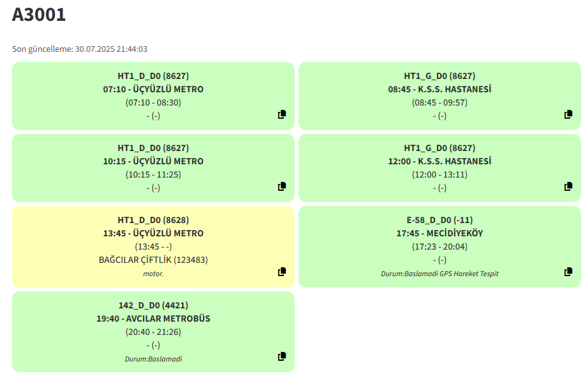Copy the yellow 13:45 ÜÇYÜZLÜ METRO card
The image size is (588, 376).
tap(281, 272)
